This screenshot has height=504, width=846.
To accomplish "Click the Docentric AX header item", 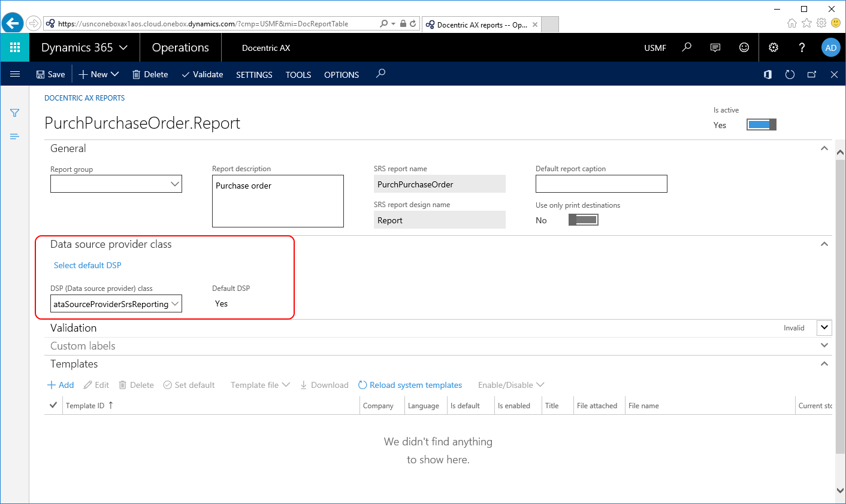I will 266,48.
